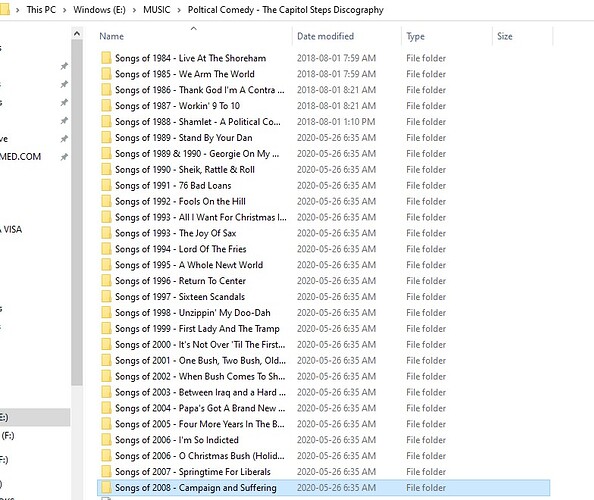Image resolution: width=594 pixels, height=500 pixels.
Task: Click folder icon of First Lady And The Tramp
Action: coord(106,328)
